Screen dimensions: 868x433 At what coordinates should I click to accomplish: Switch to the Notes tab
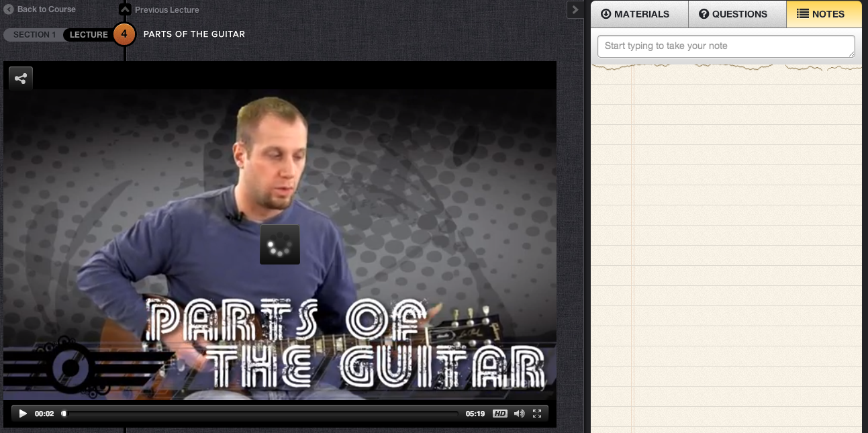point(824,14)
